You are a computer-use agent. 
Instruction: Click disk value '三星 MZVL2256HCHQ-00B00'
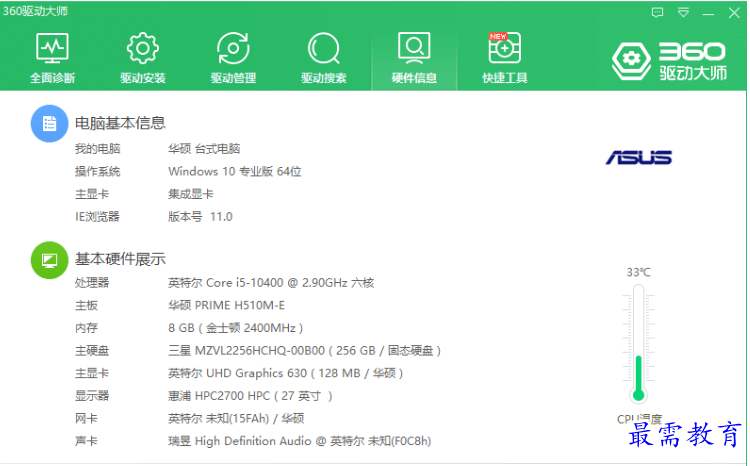pos(246,351)
